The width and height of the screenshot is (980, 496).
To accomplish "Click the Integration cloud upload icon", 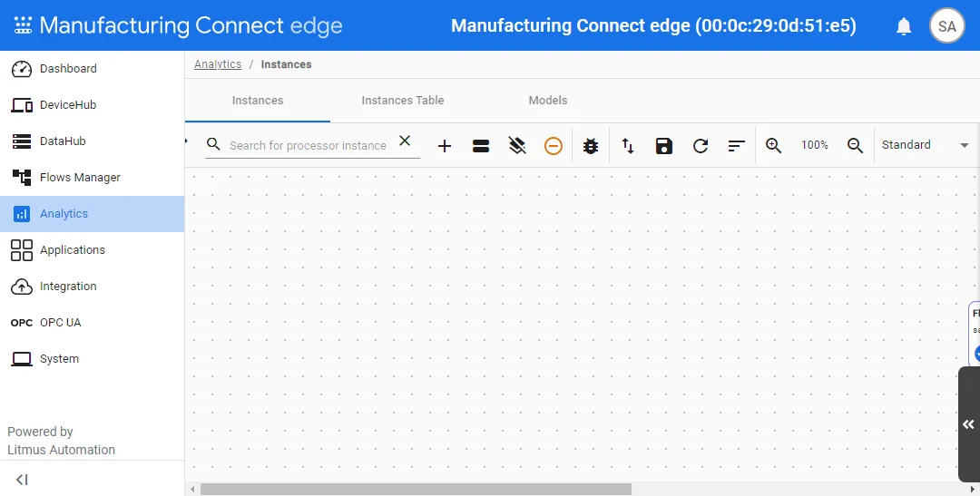I will pyautogui.click(x=22, y=287).
